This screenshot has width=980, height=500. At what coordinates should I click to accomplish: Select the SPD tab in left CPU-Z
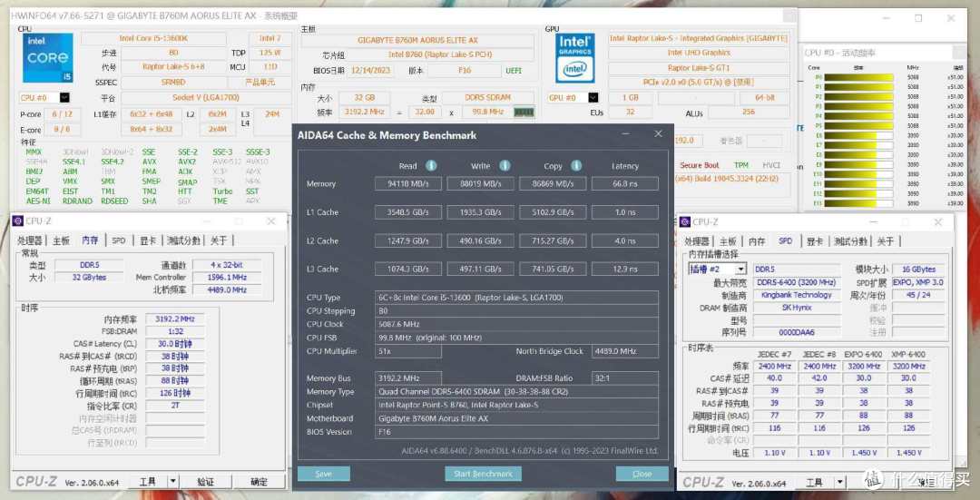pyautogui.click(x=119, y=240)
